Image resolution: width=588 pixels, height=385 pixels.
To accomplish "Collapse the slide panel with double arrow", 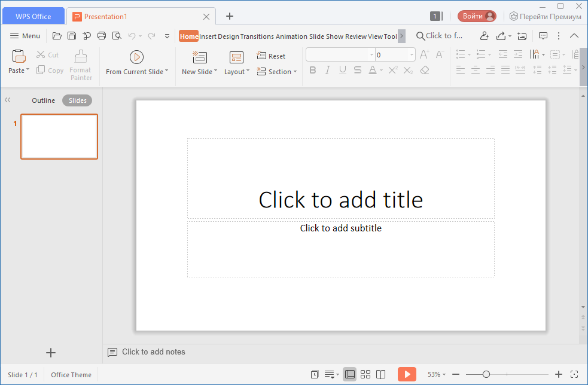I will point(8,100).
